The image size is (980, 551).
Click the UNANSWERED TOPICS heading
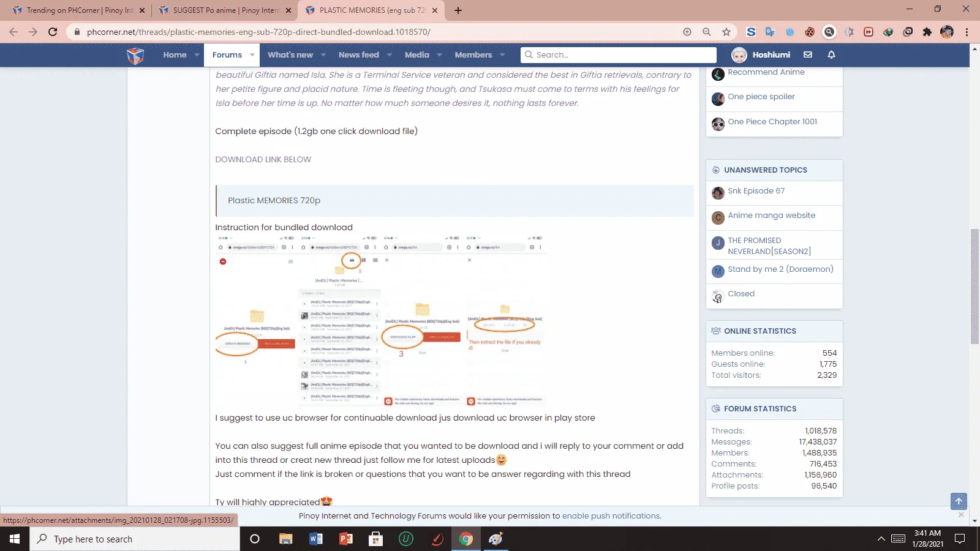766,170
